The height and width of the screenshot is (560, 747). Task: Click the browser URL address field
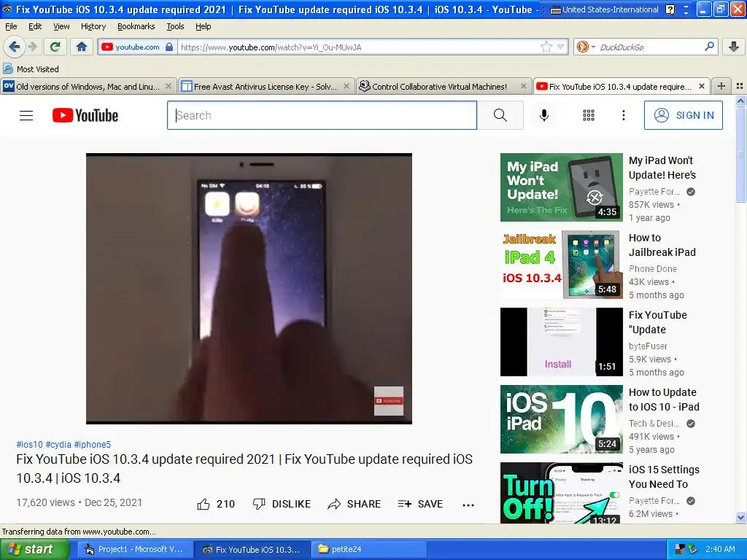point(359,47)
